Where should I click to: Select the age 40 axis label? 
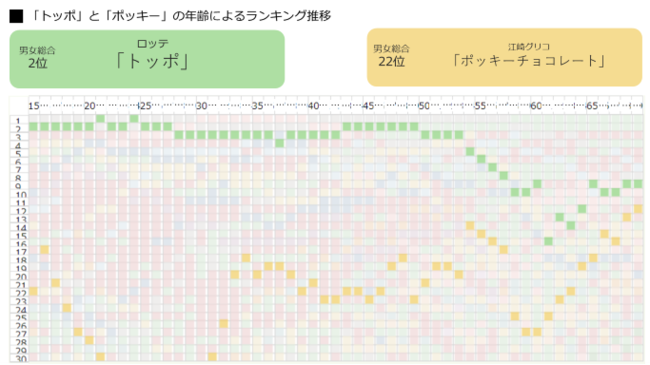coord(313,106)
